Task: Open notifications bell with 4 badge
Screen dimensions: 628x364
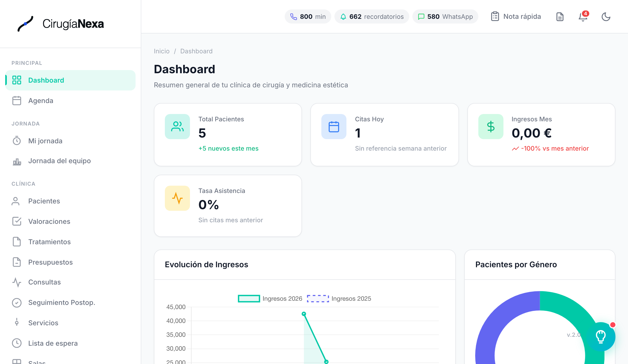Action: [583, 17]
